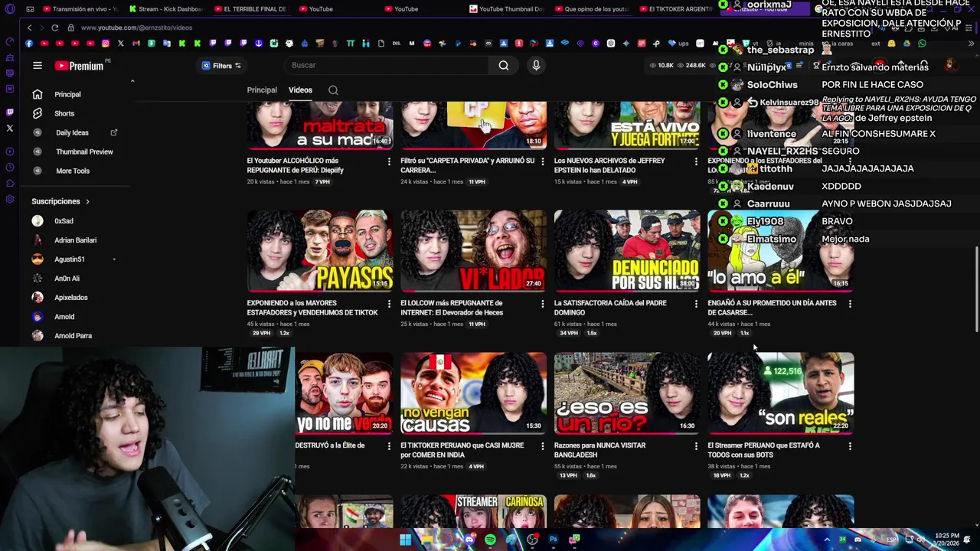Activate voice search microphone icon
Viewport: 980px width, 551px height.
(x=536, y=66)
